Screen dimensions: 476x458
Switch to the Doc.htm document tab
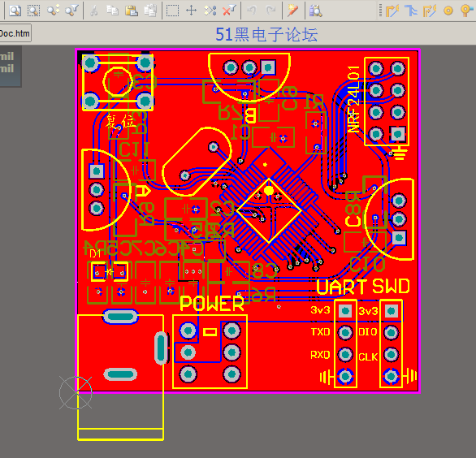(15, 33)
